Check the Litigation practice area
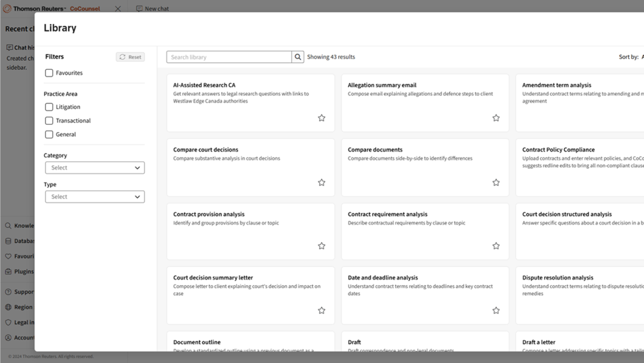Viewport: 644px width, 363px height. 49,107
